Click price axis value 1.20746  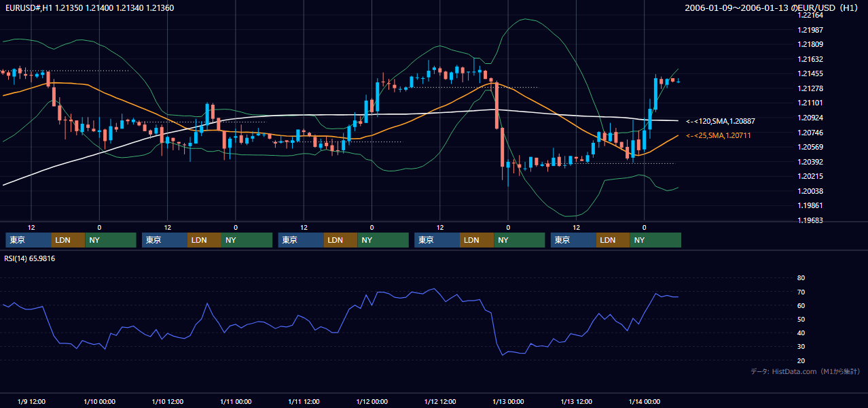point(810,133)
